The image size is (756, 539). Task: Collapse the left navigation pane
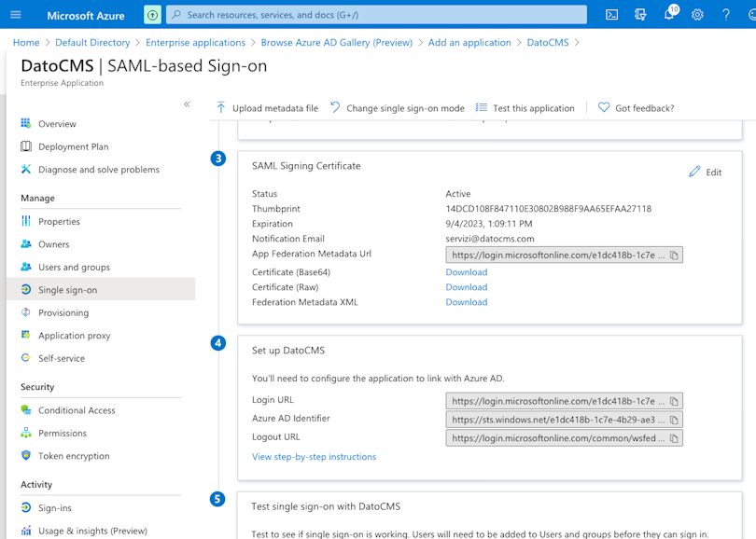(x=187, y=104)
